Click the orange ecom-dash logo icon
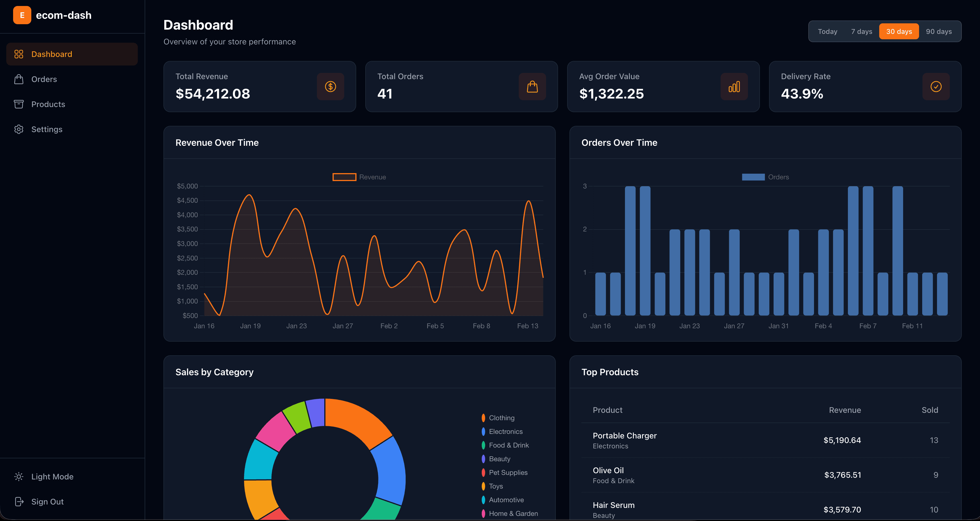This screenshot has height=521, width=980. [22, 15]
